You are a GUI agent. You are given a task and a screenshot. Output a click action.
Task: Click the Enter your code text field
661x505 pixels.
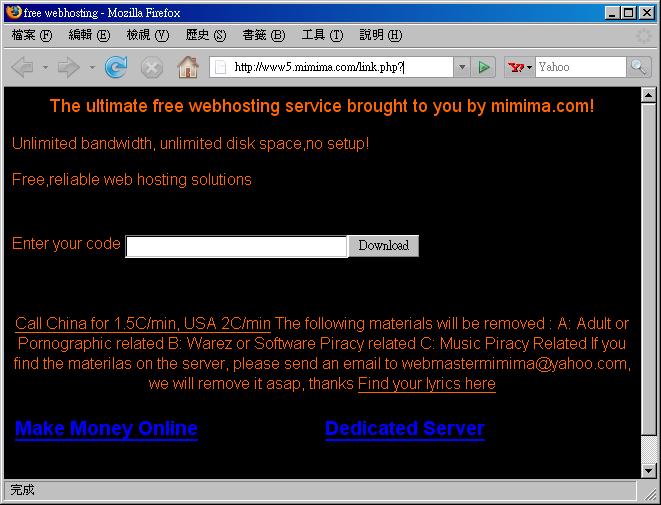[236, 246]
